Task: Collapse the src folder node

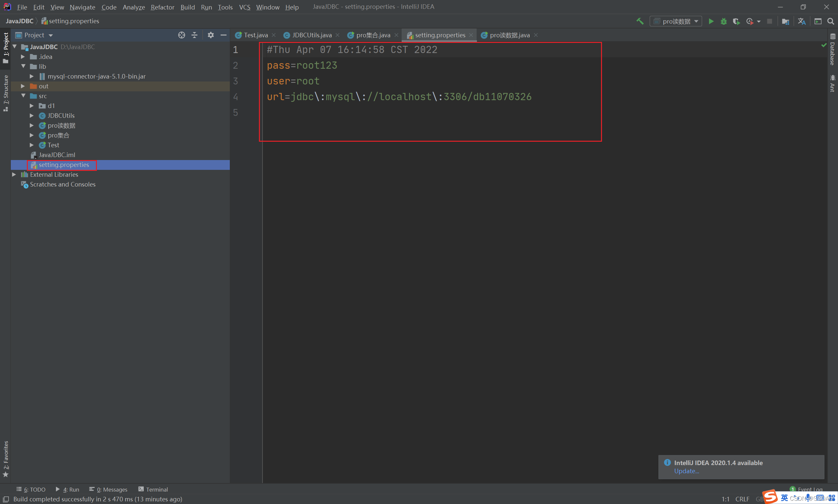Action: (23, 96)
